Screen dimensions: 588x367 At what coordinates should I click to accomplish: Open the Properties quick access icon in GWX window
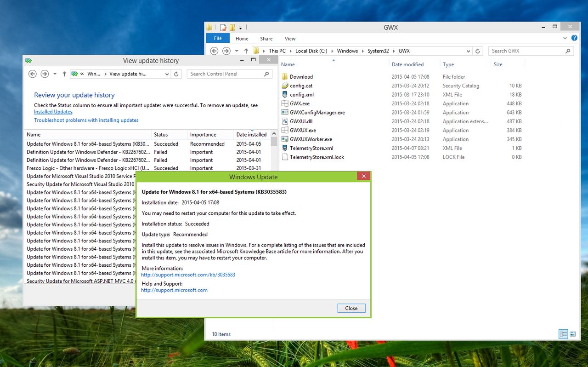(x=223, y=28)
